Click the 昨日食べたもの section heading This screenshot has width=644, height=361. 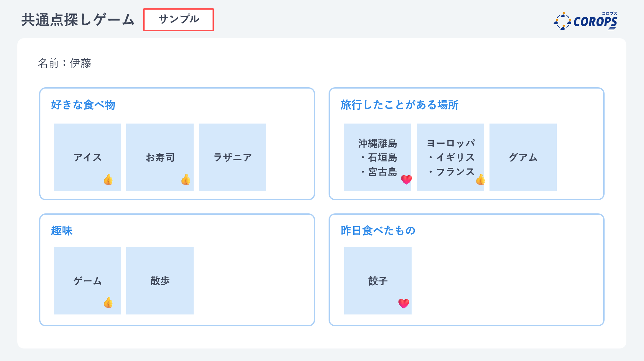click(x=378, y=230)
